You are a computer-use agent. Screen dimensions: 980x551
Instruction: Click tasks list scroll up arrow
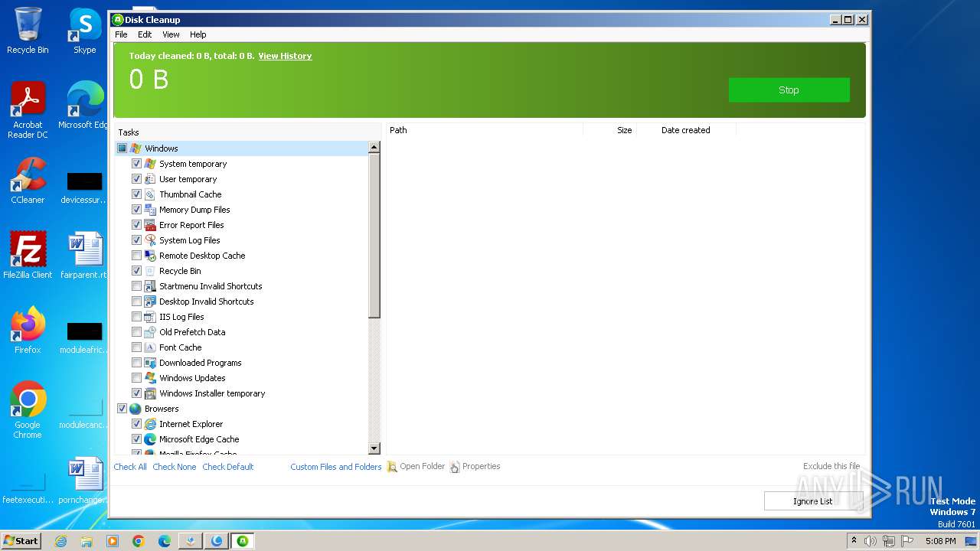pyautogui.click(x=374, y=147)
